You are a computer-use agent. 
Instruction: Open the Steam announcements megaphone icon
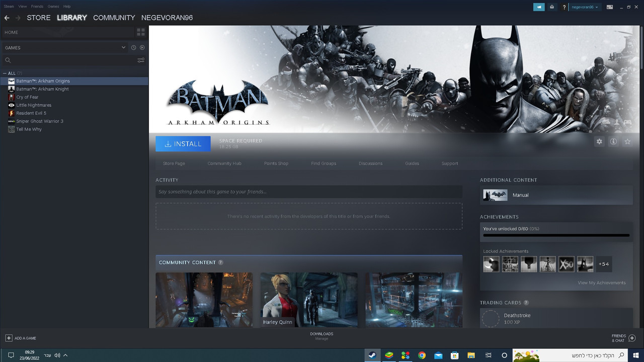point(539,7)
